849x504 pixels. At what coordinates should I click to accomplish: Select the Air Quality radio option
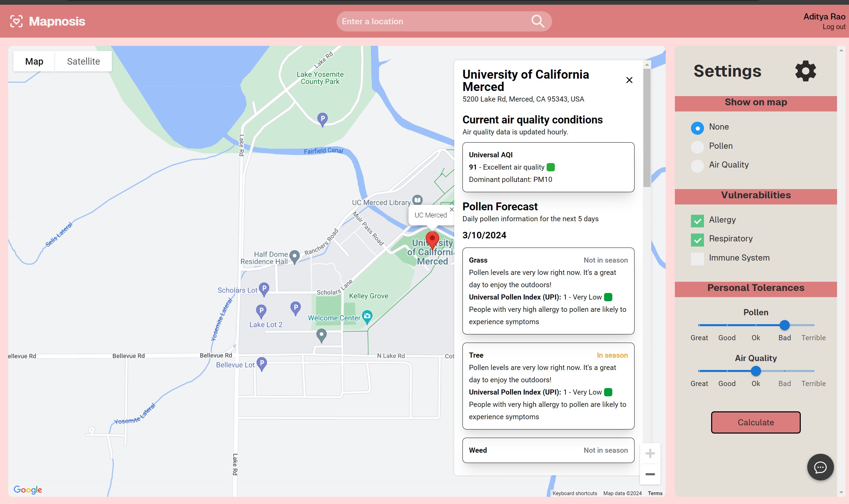point(697,166)
